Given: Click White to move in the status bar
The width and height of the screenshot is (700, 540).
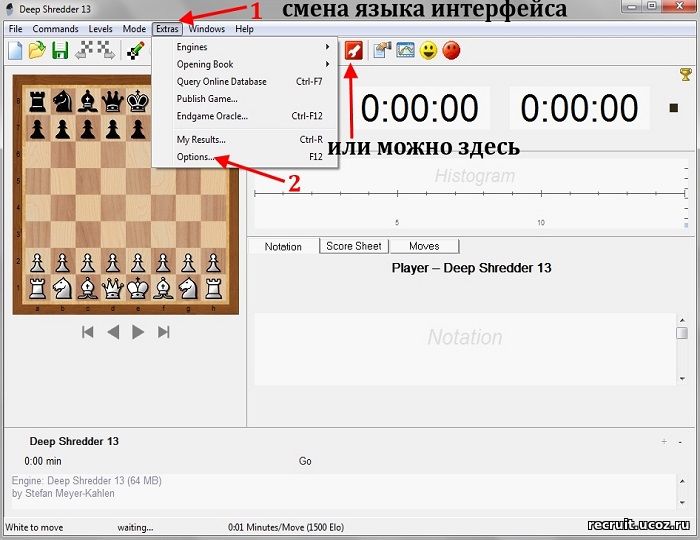Looking at the screenshot, I should 34,528.
